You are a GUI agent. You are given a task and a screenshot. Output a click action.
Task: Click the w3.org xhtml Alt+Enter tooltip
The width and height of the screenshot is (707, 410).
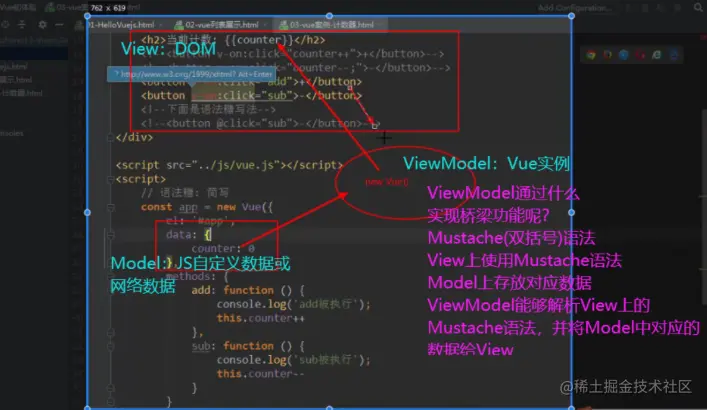pos(191,74)
